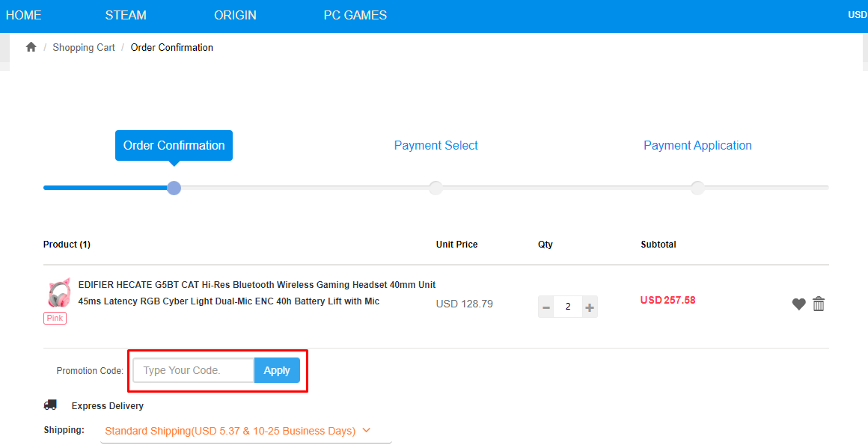
Task: Delete headset item with trash icon
Action: click(x=819, y=304)
